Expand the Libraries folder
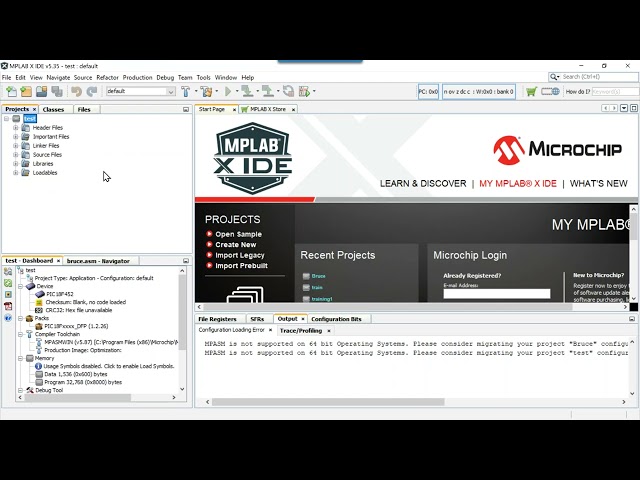Screen dimensions: 640x480 tap(16, 164)
